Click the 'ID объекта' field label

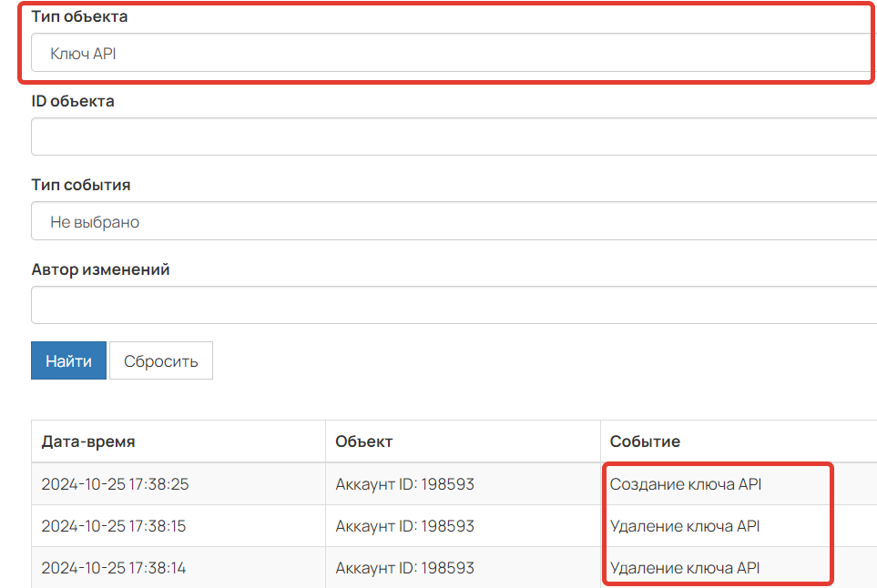(x=73, y=101)
